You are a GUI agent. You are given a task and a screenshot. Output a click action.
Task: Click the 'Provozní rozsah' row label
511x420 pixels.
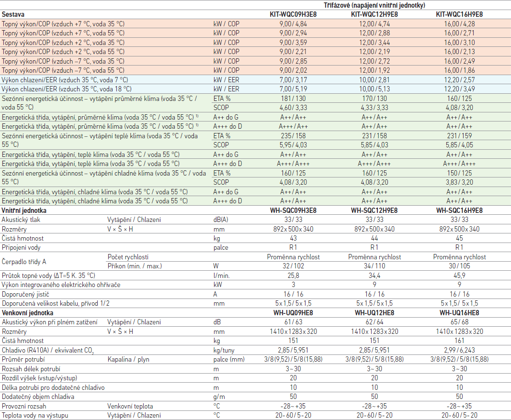24,406
